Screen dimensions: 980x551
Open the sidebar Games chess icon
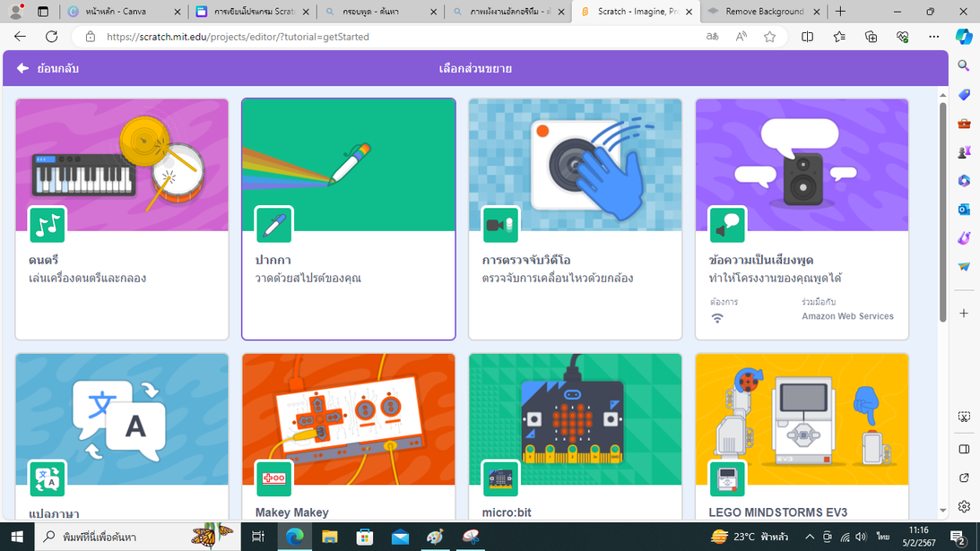pyautogui.click(x=964, y=151)
